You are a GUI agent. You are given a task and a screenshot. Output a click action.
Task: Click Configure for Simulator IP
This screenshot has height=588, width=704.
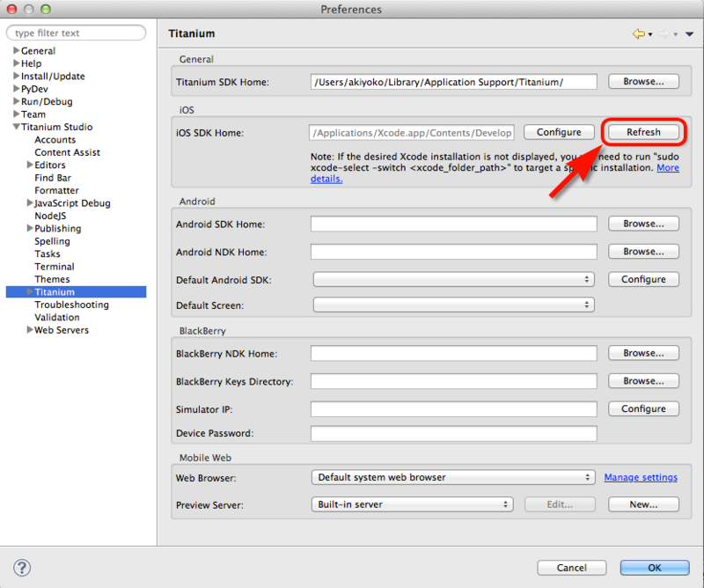click(x=643, y=408)
